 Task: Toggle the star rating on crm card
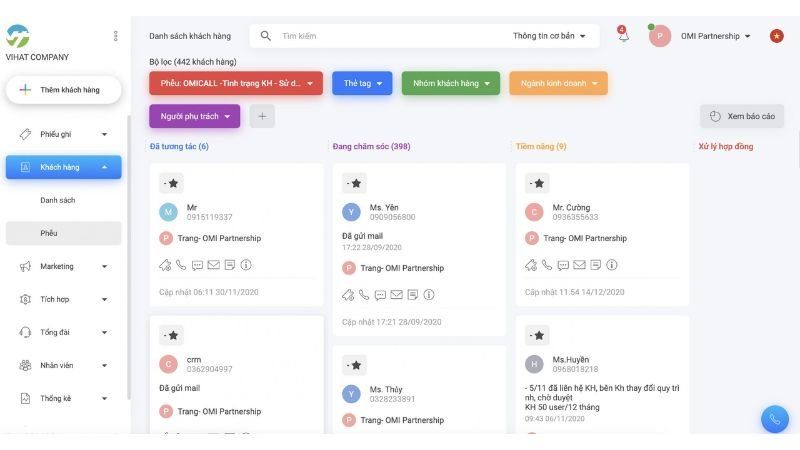click(x=171, y=335)
